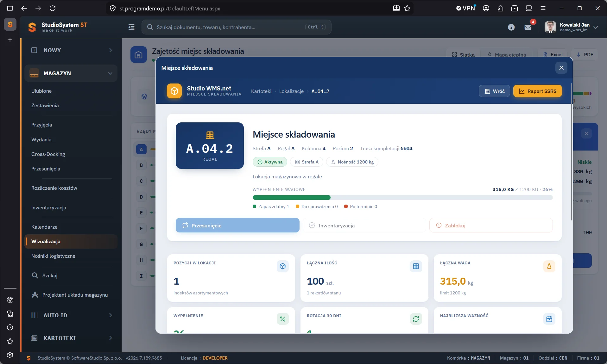The width and height of the screenshot is (607, 364).
Task: Click the StudioSystem ST logo
Action: click(x=58, y=27)
